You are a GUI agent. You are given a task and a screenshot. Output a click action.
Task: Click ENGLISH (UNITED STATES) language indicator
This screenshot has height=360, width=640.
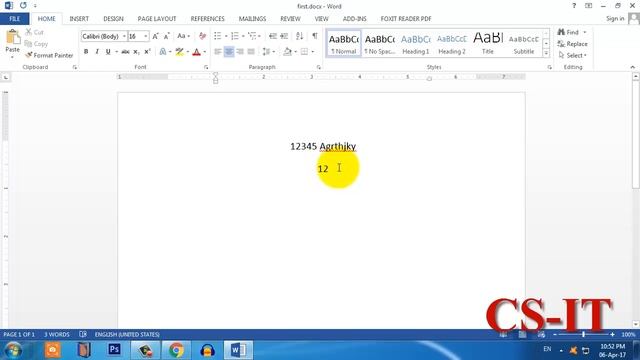pyautogui.click(x=127, y=334)
